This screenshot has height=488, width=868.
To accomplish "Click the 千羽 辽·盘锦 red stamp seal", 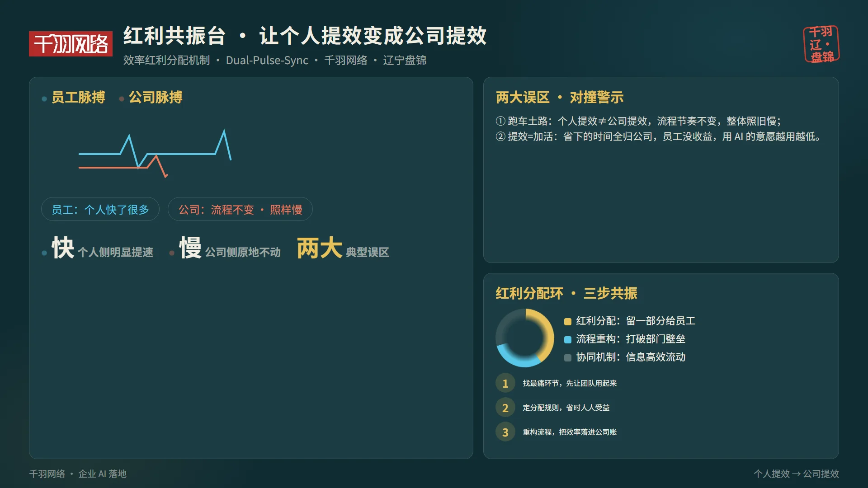I will click(821, 44).
